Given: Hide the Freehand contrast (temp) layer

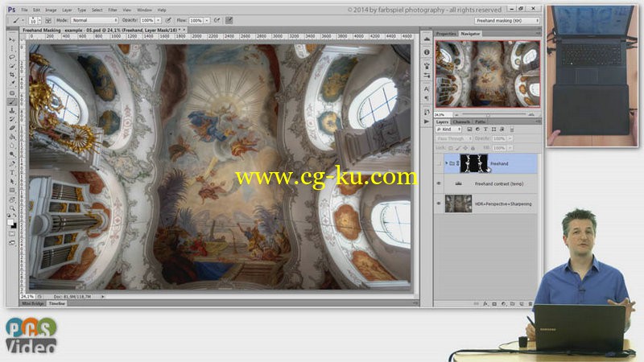Looking at the screenshot, I should [x=439, y=183].
